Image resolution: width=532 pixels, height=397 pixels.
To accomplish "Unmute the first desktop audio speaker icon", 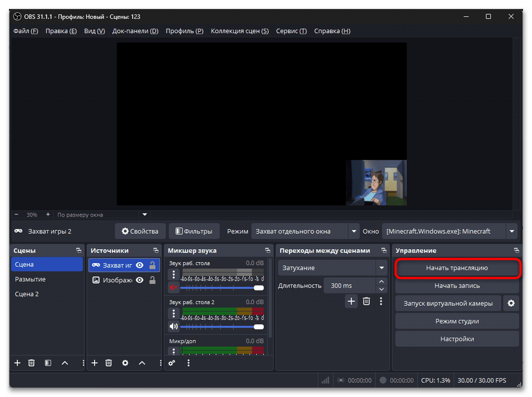I will pos(174,288).
